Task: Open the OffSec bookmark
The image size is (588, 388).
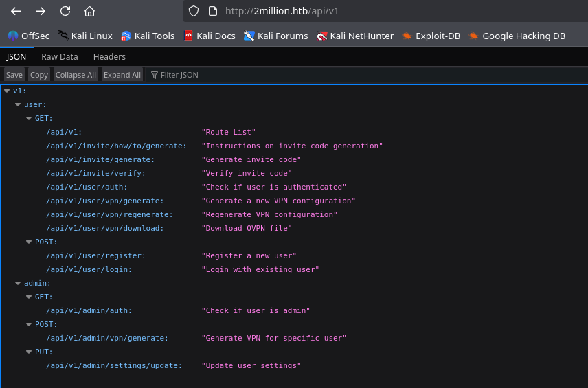Action: (28, 36)
